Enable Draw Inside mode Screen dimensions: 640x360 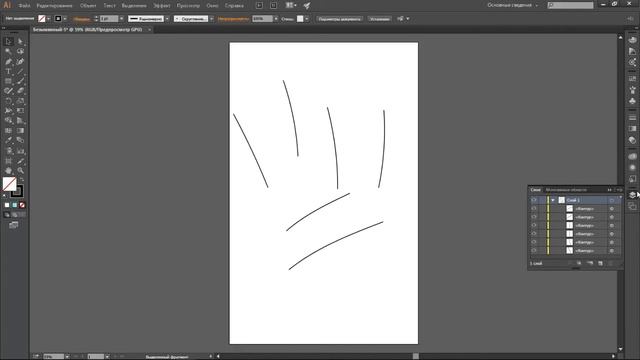(22, 215)
